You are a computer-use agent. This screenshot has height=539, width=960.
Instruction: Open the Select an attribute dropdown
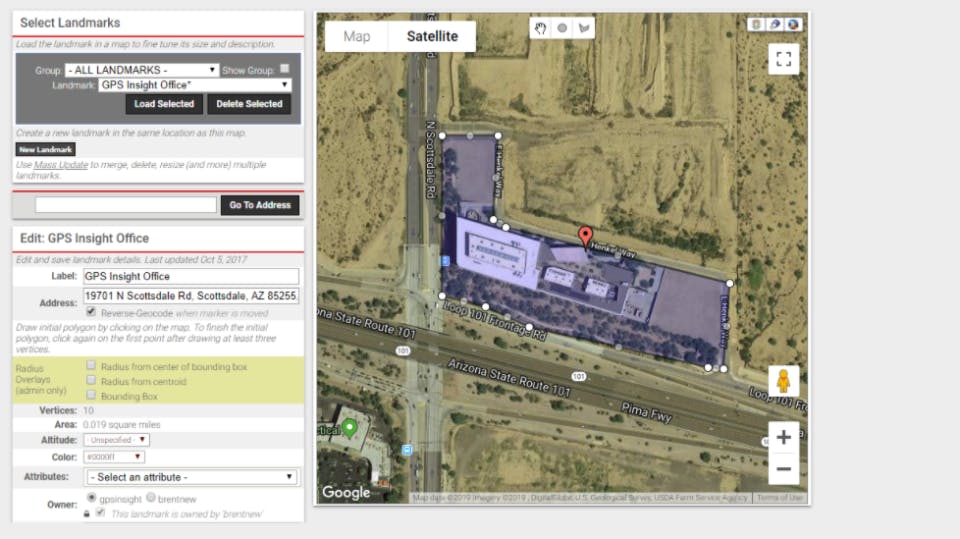191,477
